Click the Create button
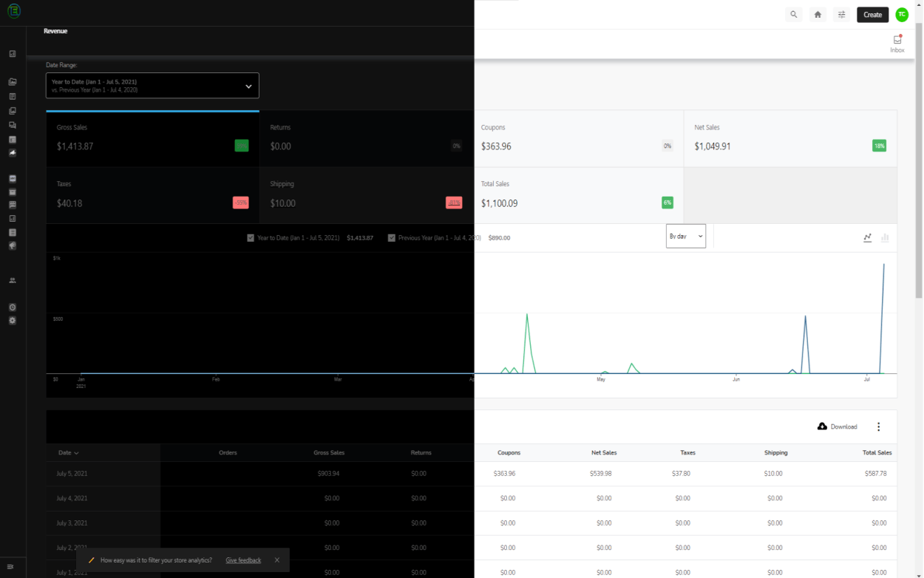The image size is (924, 578). point(873,15)
